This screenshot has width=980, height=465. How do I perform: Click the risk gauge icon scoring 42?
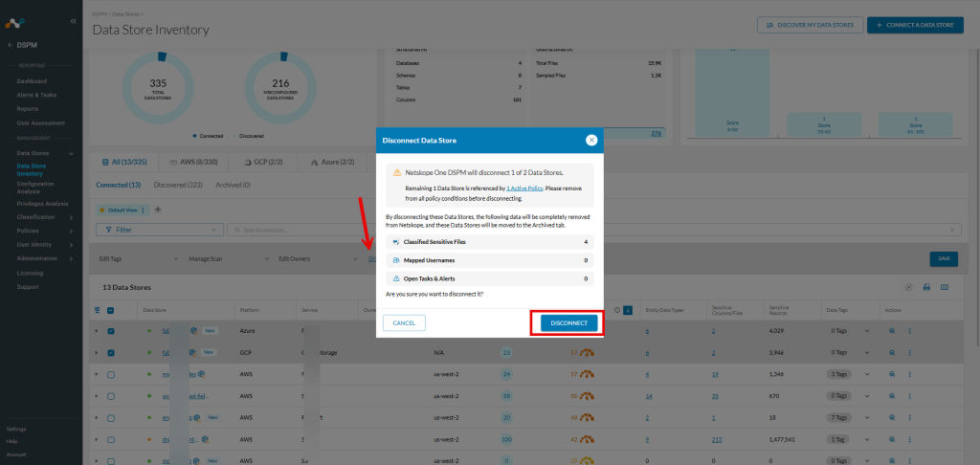(x=587, y=439)
